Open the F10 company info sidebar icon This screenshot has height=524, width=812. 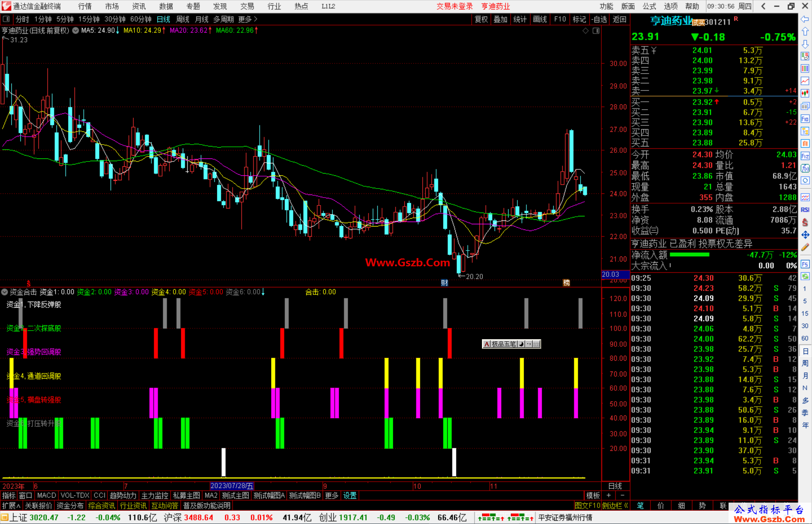(805, 119)
